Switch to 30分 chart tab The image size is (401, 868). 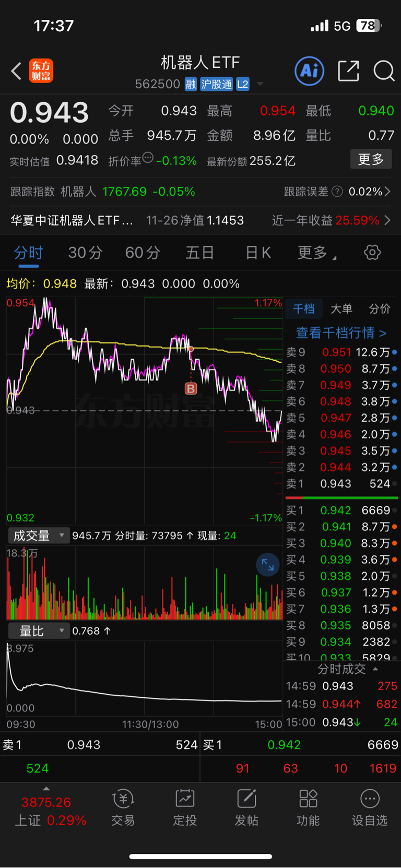point(85,253)
